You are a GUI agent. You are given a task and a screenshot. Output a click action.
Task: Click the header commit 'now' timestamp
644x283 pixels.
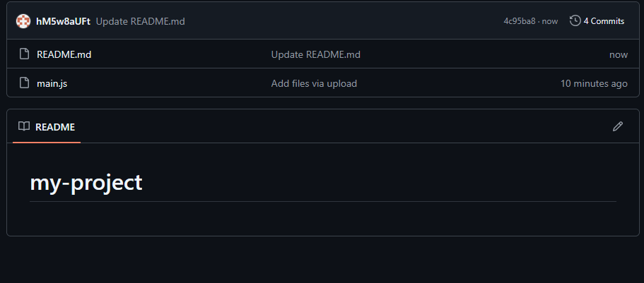point(550,21)
